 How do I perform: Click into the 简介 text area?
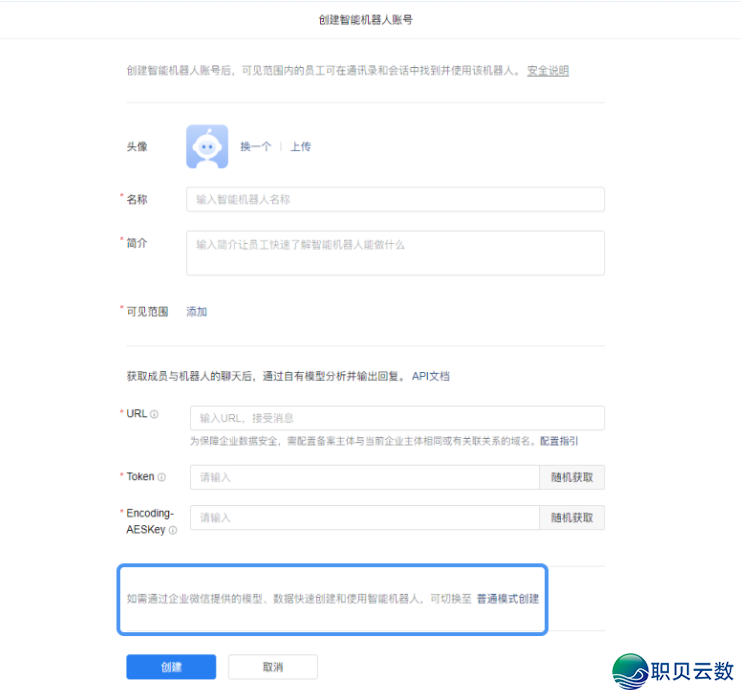[395, 253]
